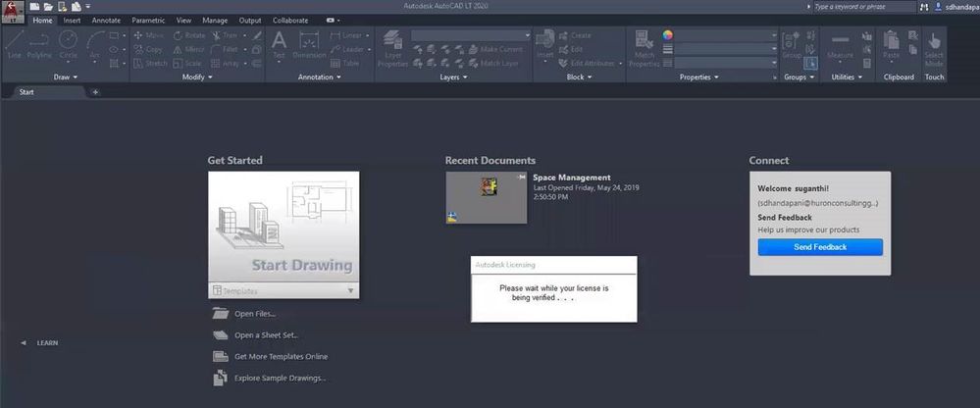Click Get More Templates Online link
980x408 pixels.
281,356
